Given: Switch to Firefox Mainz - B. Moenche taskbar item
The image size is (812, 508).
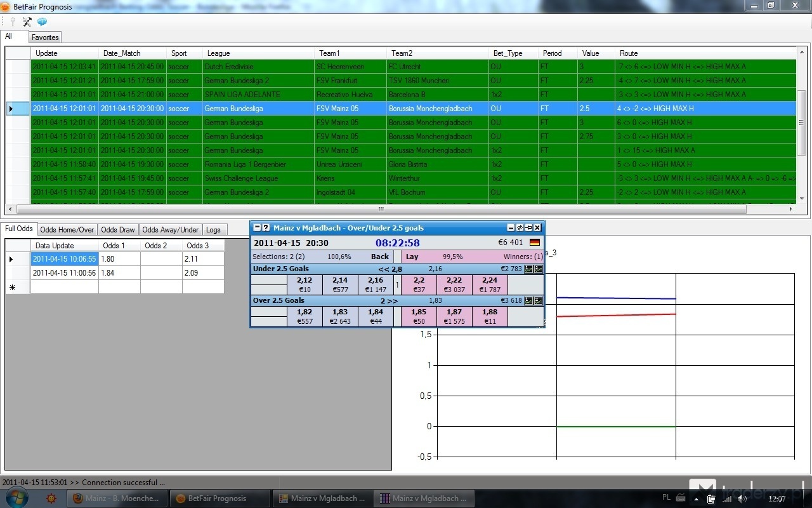Looking at the screenshot, I should tap(117, 498).
